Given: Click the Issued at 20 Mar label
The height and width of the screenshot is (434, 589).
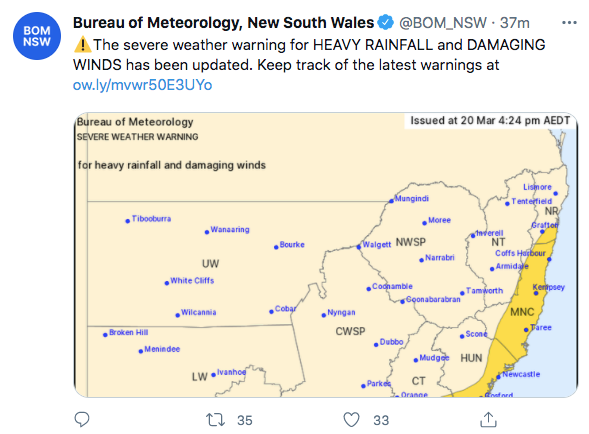Looking at the screenshot, I should [x=490, y=121].
